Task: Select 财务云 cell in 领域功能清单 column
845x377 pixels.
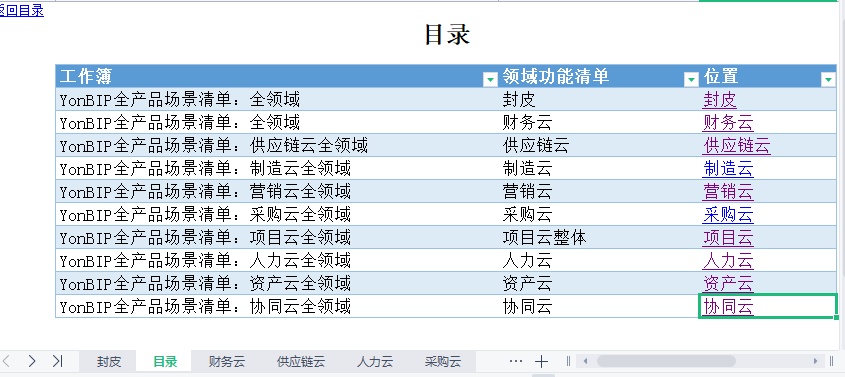Action: click(x=599, y=123)
